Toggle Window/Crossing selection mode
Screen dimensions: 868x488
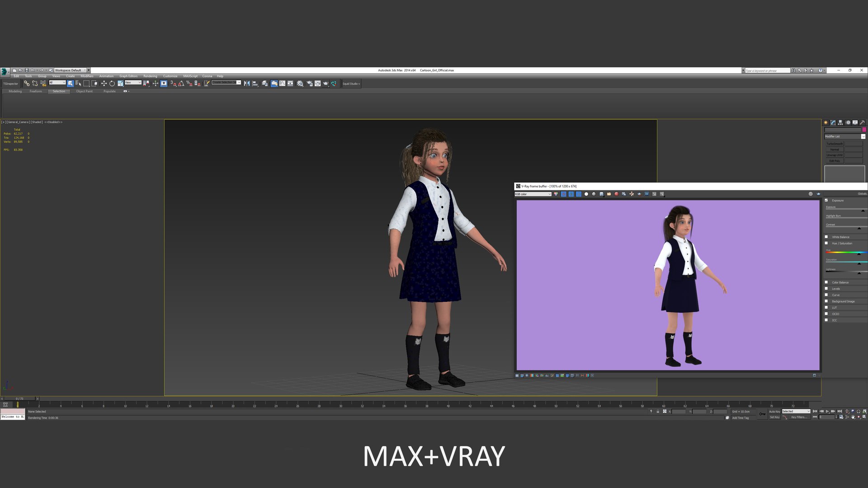click(x=94, y=84)
